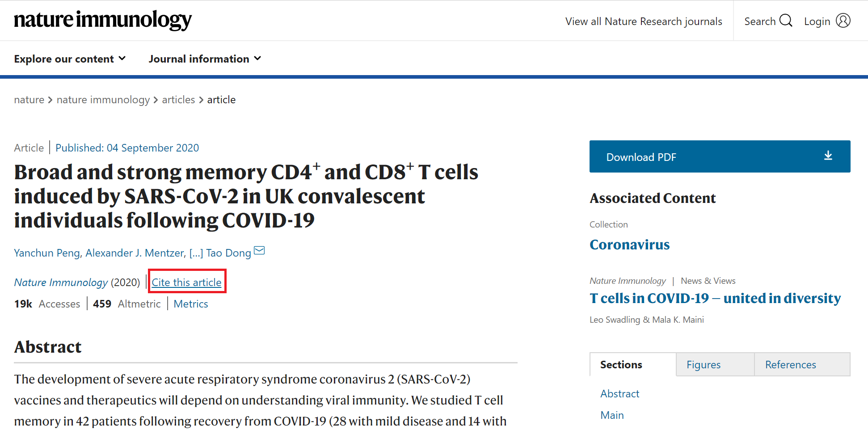
Task: Click the Download PDF button
Action: tap(720, 156)
